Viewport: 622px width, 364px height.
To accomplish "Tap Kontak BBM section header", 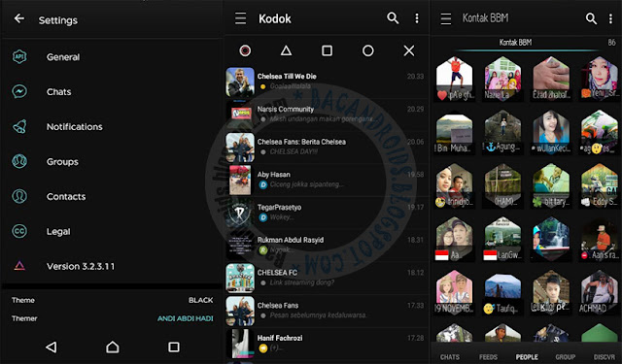I will click(x=515, y=43).
